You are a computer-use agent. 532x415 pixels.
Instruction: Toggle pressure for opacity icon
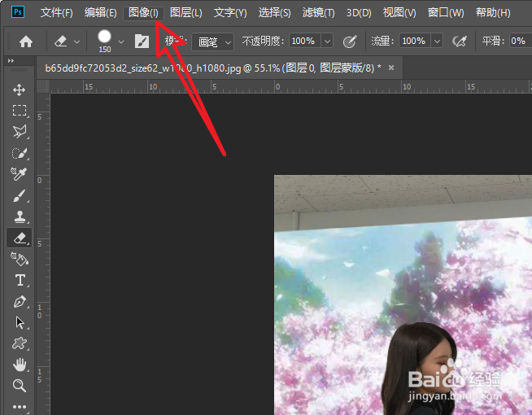tap(350, 41)
